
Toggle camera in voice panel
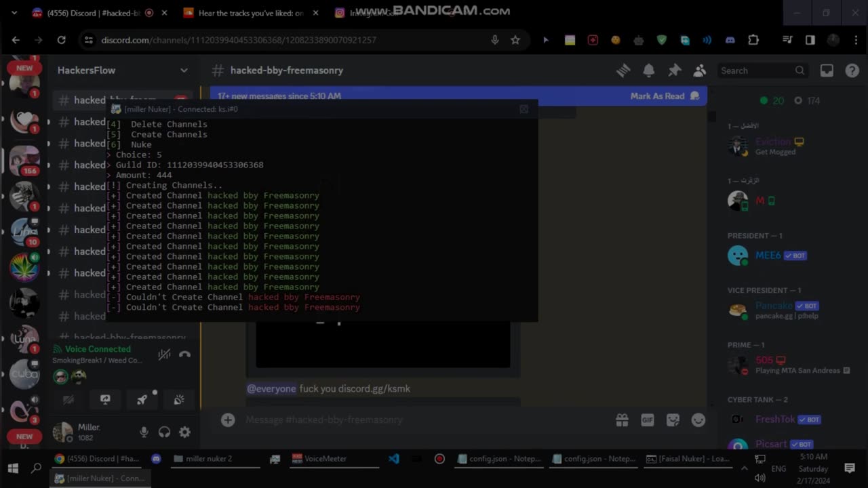(68, 400)
